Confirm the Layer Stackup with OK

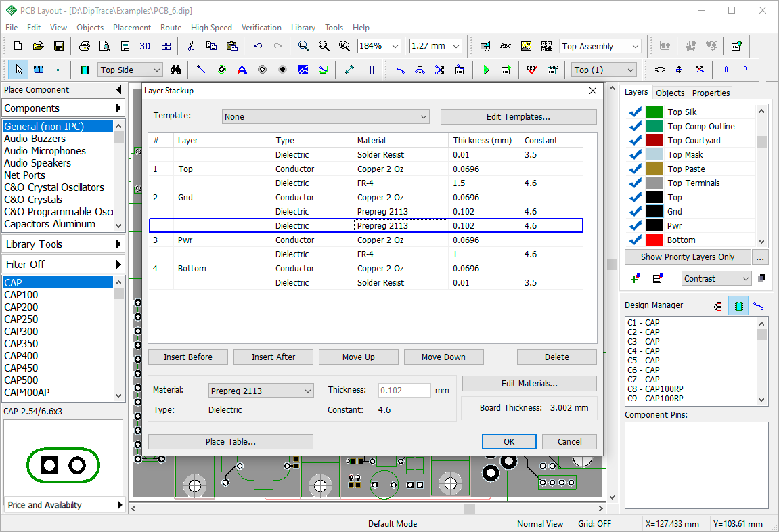point(509,441)
